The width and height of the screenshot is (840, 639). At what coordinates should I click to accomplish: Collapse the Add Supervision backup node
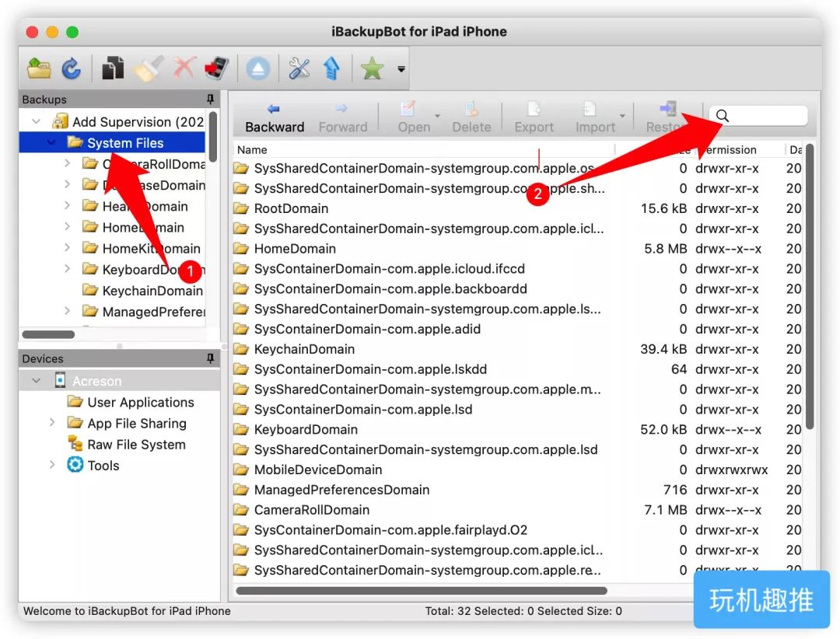click(x=36, y=121)
